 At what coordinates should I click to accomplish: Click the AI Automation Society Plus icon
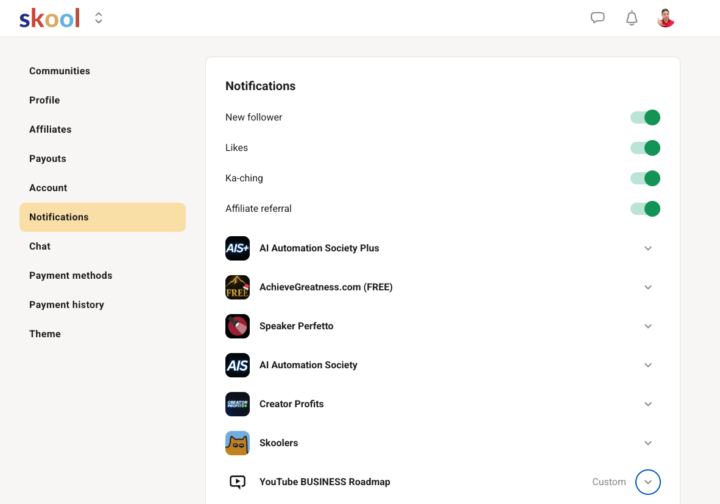[237, 248]
